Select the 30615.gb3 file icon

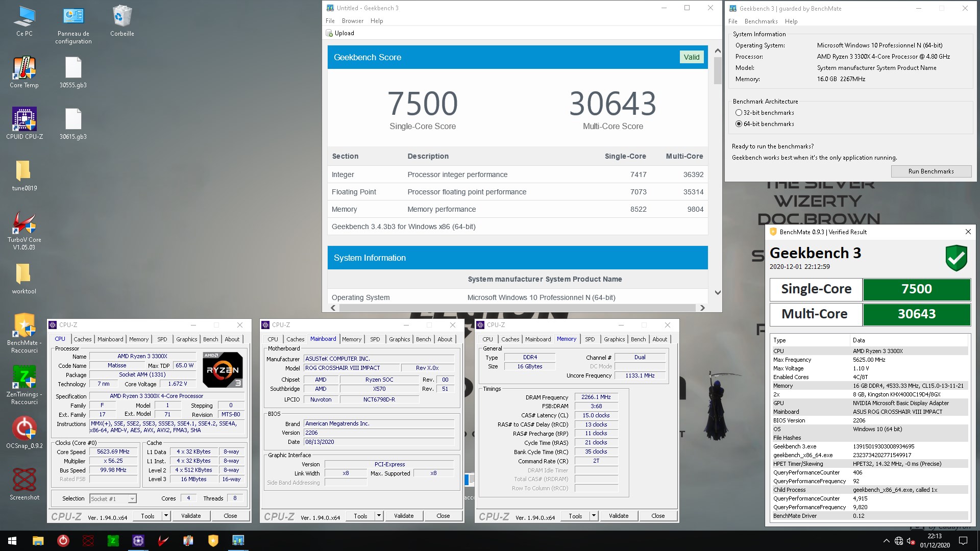73,123
